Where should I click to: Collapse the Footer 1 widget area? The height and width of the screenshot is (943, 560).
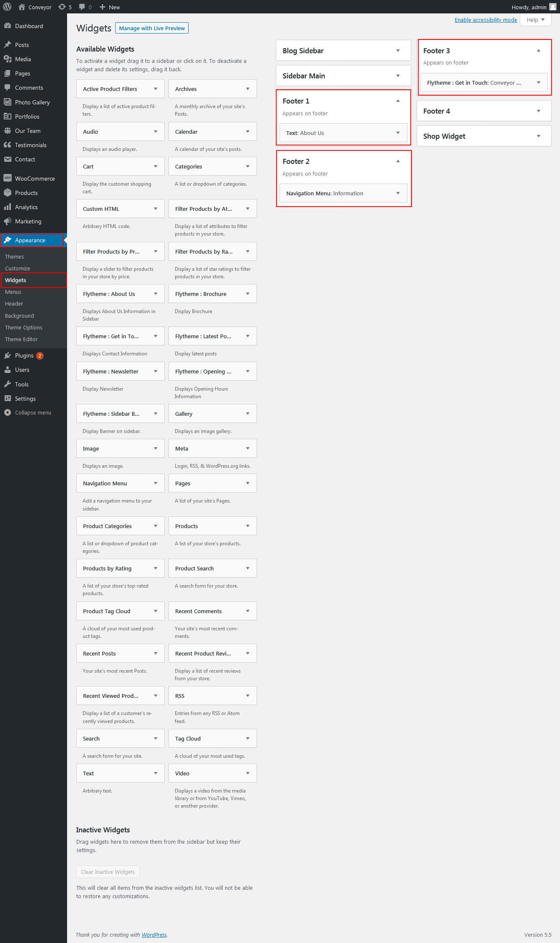pyautogui.click(x=398, y=101)
